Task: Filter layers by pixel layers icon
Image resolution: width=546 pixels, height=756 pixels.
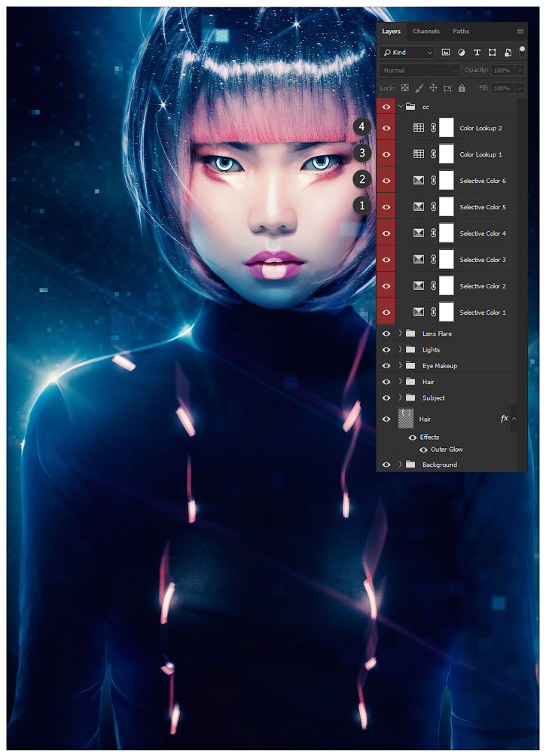Action: [x=445, y=53]
